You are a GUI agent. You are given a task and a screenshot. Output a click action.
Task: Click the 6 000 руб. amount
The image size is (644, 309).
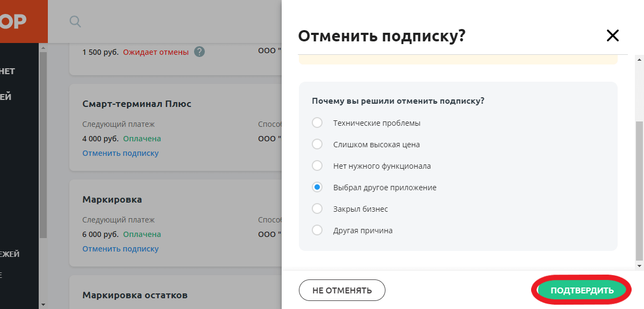tap(101, 234)
